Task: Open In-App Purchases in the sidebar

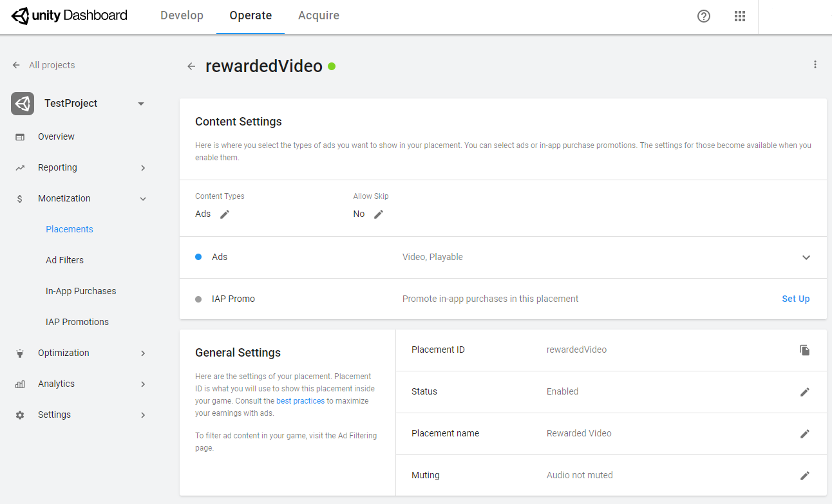Action: pos(81,291)
